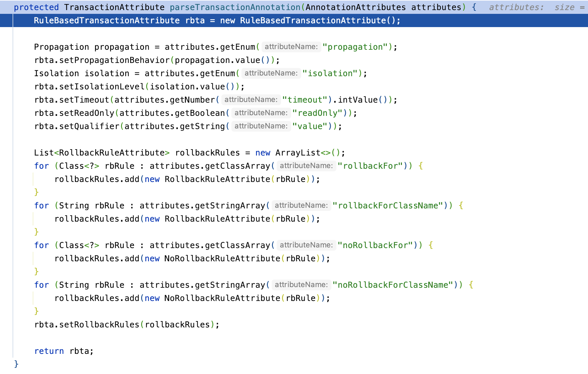Click the "value" string literal
Image resolution: width=588 pixels, height=374 pixels.
click(310, 126)
